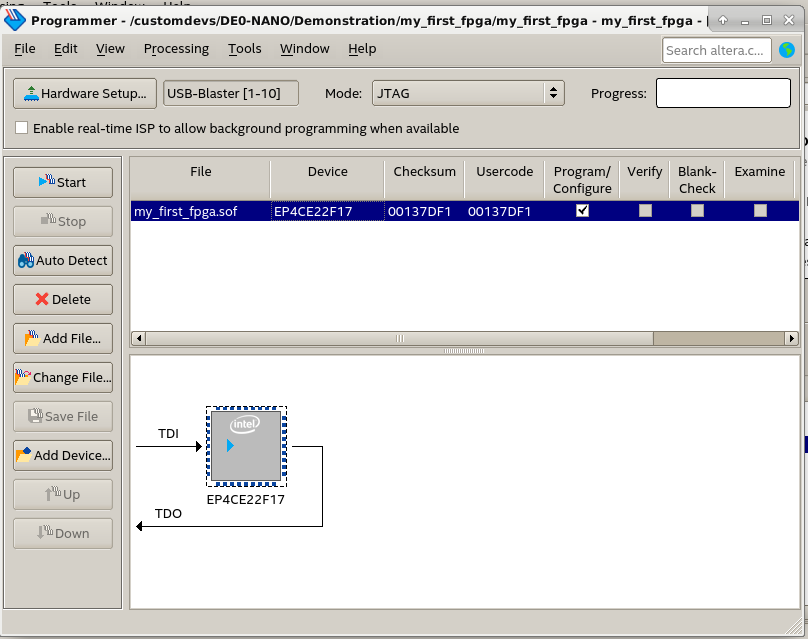The image size is (808, 639).
Task: Click the Verify column header
Action: click(645, 179)
